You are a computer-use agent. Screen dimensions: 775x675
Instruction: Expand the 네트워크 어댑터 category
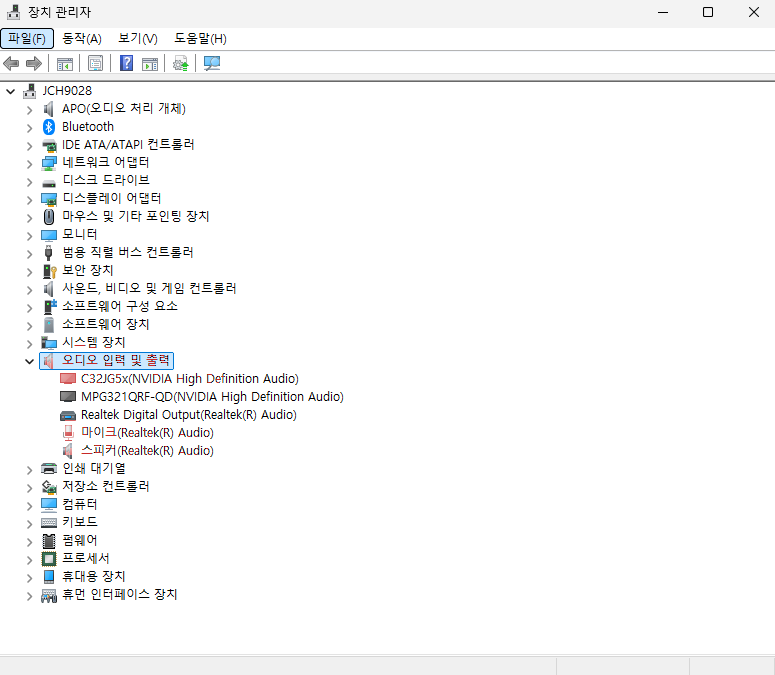(x=30, y=164)
